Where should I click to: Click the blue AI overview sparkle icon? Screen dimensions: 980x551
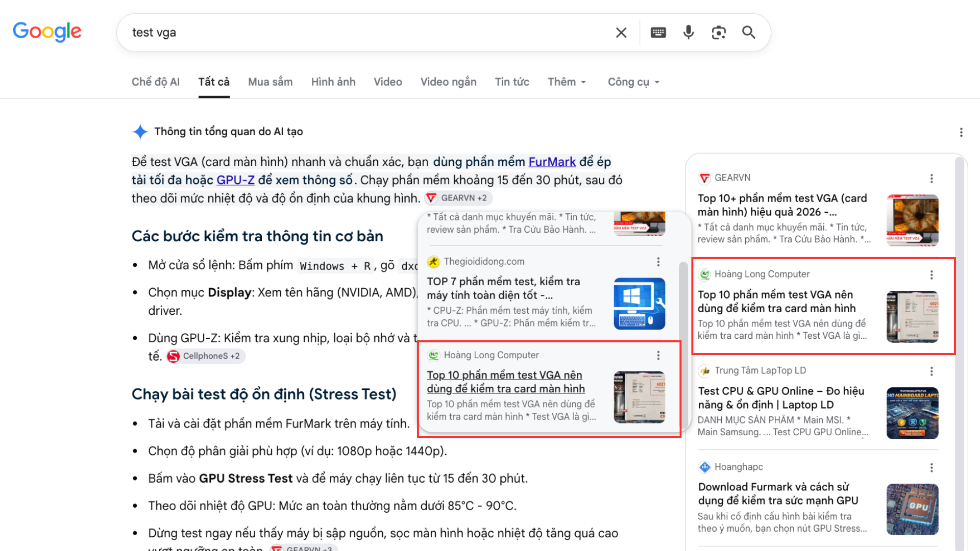(x=140, y=132)
